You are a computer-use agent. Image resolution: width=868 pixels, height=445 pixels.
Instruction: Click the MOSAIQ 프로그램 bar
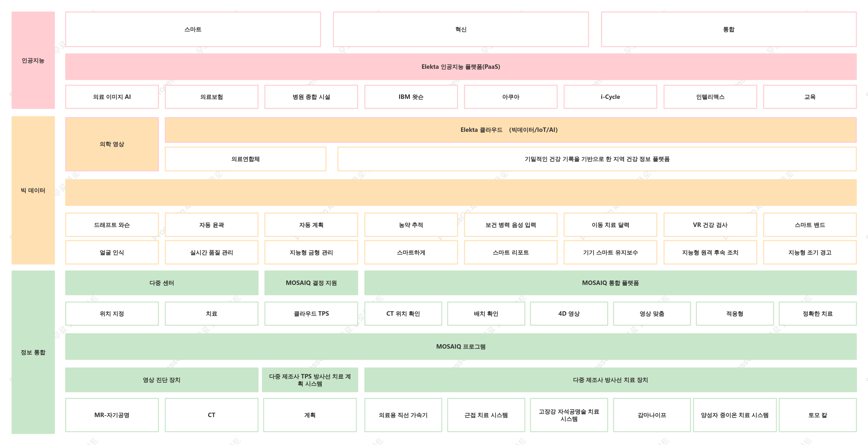point(461,346)
